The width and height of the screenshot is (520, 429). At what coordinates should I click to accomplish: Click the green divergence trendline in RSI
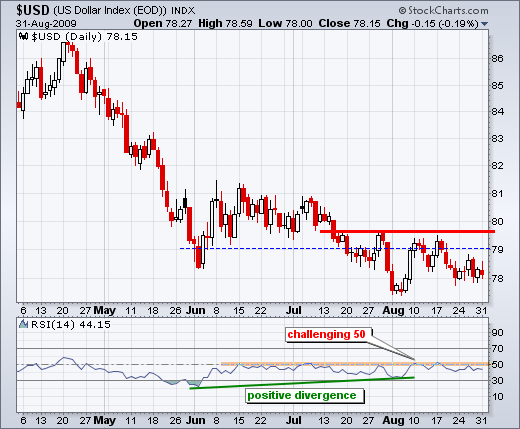(x=302, y=383)
